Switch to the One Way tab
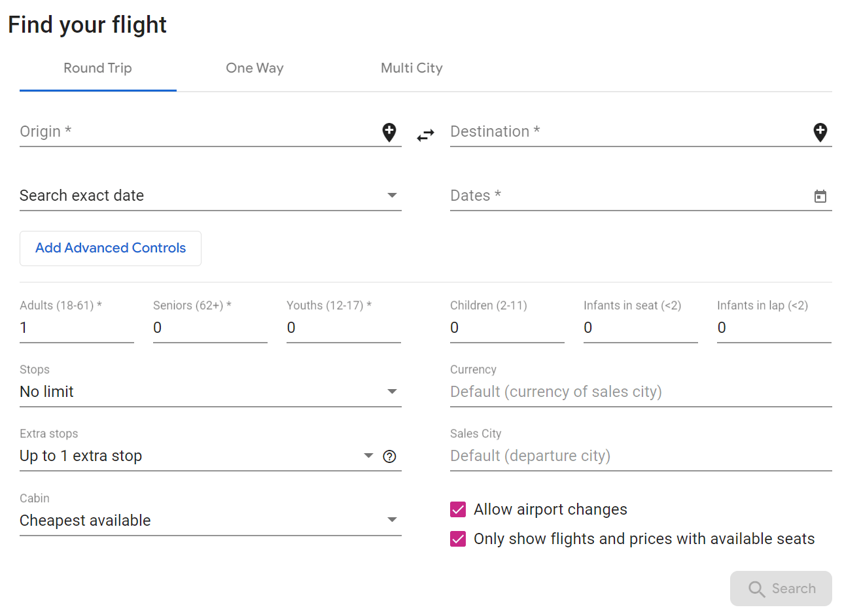 pos(254,68)
